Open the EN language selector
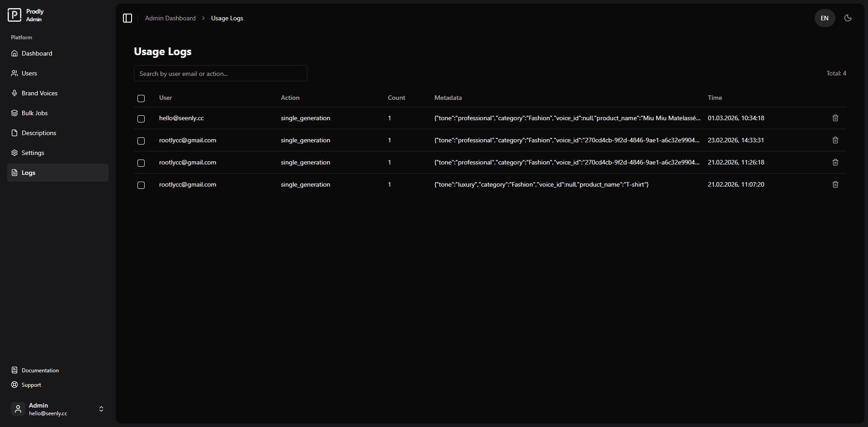This screenshot has width=868, height=427. (824, 18)
